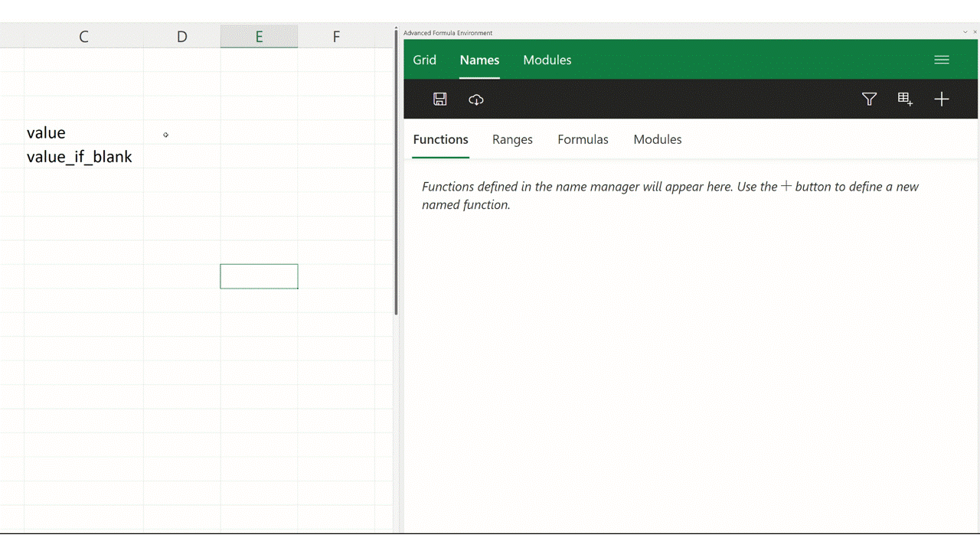Viewport: 980px width, 551px height.
Task: Select the Names tab
Action: (x=479, y=60)
